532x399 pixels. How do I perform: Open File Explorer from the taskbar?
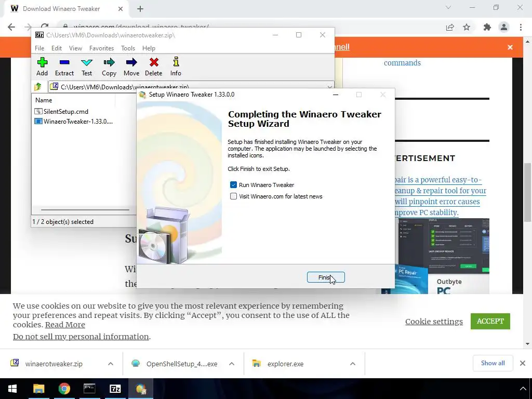tap(38, 389)
